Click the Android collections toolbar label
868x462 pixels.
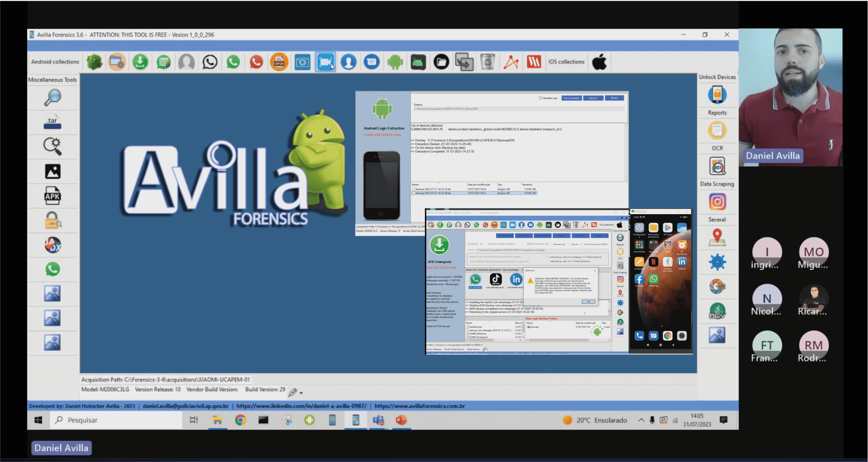[x=55, y=62]
